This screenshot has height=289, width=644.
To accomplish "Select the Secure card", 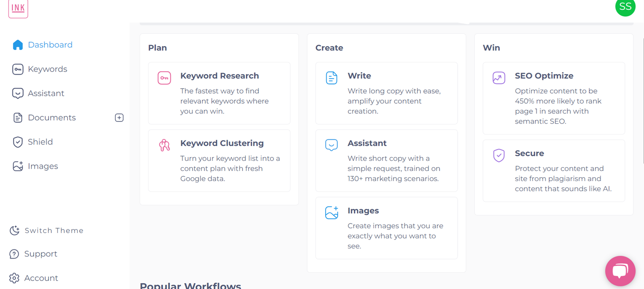I will [553, 171].
